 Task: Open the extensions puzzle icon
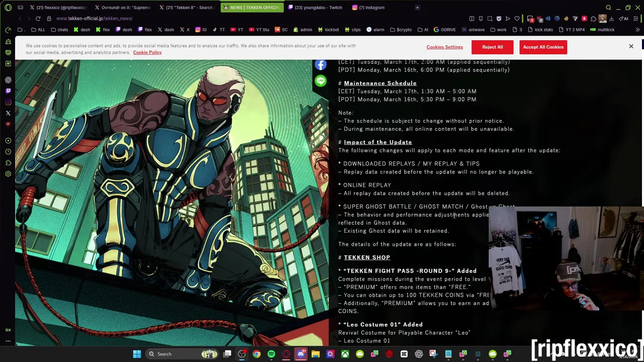click(x=593, y=19)
